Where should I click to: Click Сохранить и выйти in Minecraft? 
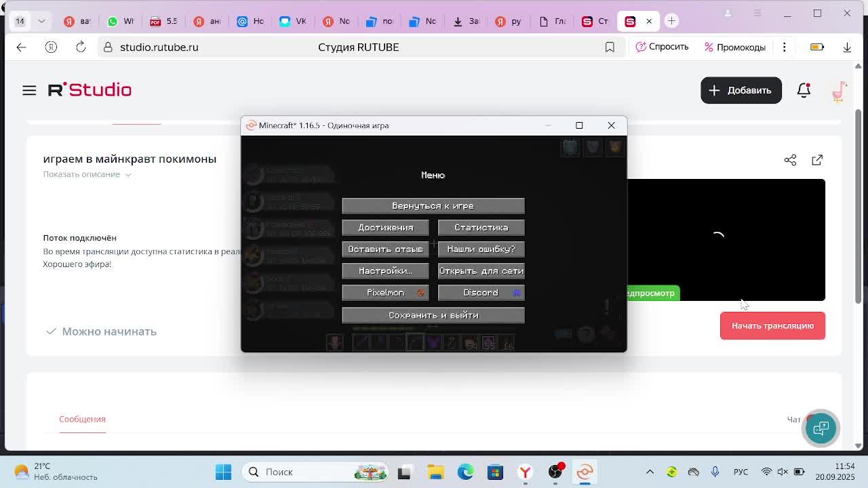(433, 315)
